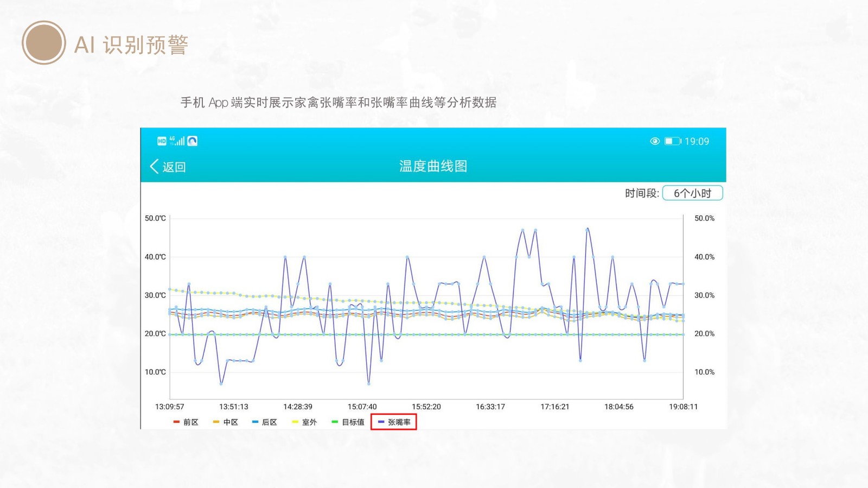868x488 pixels.
Task: Click the eye comfort icon in status bar
Action: [655, 141]
